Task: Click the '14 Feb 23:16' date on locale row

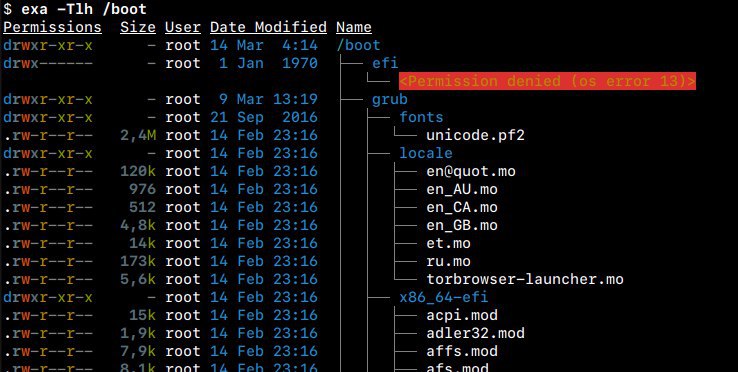Action: pyautogui.click(x=264, y=154)
